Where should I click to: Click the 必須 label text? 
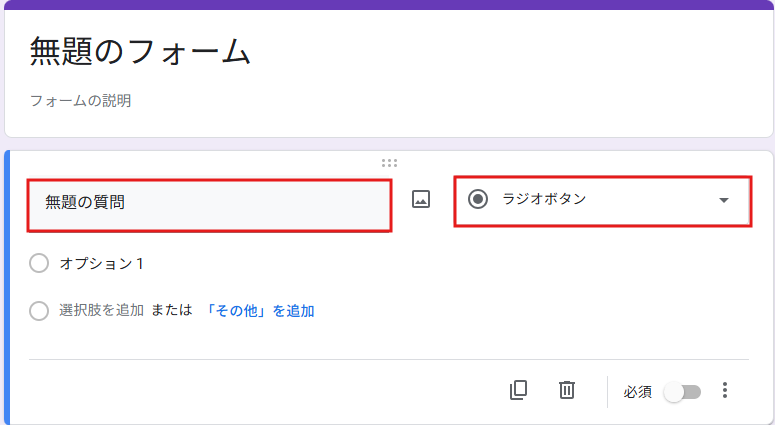click(637, 392)
